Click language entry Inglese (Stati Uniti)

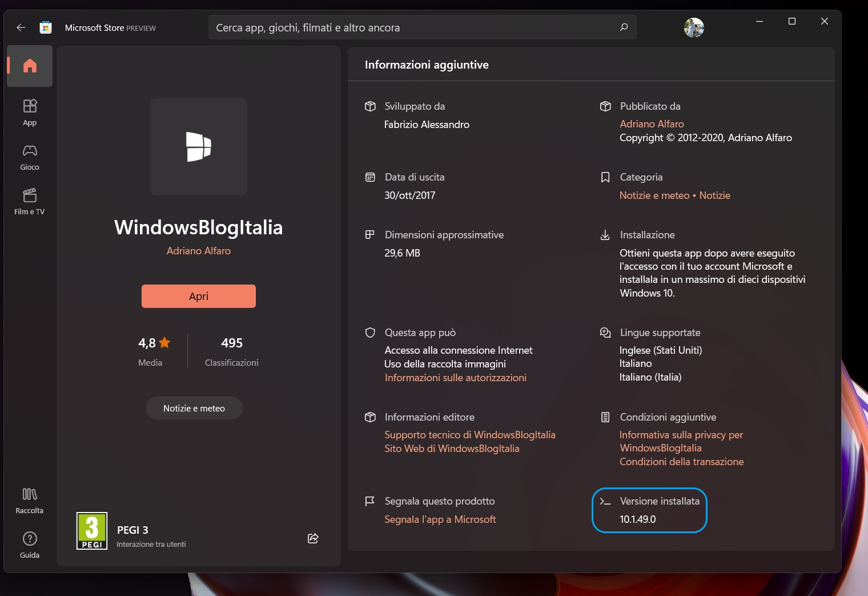(661, 350)
